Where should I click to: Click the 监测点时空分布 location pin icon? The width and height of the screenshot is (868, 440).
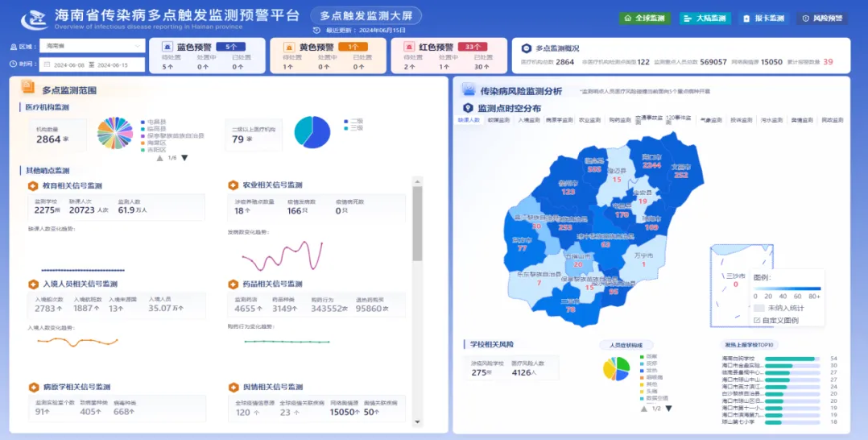[x=469, y=108]
